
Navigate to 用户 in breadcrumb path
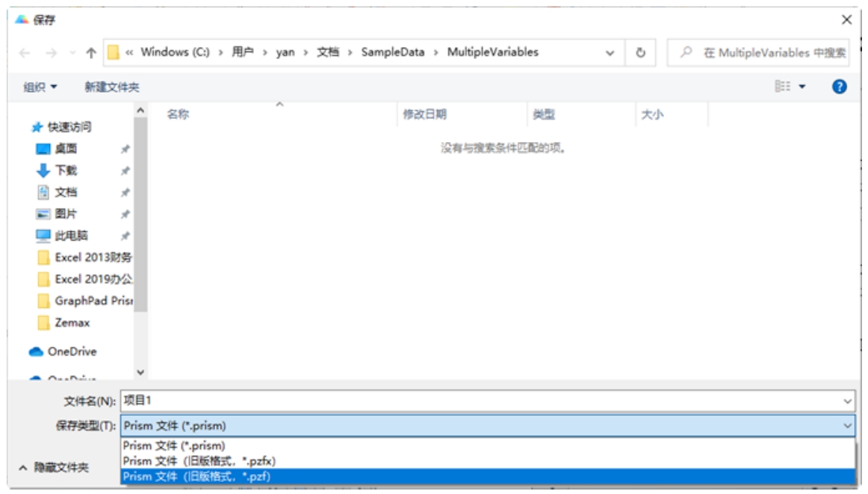coord(243,52)
